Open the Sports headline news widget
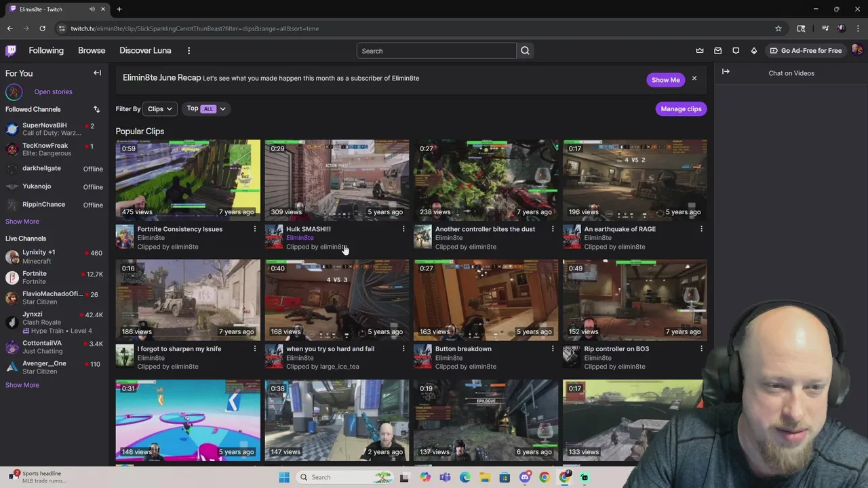The width and height of the screenshot is (868, 488). [37, 477]
